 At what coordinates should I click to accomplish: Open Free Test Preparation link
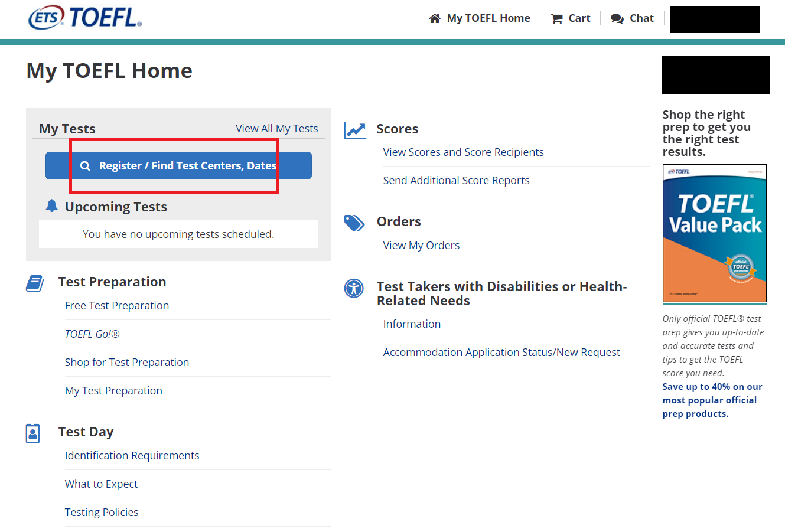click(117, 305)
